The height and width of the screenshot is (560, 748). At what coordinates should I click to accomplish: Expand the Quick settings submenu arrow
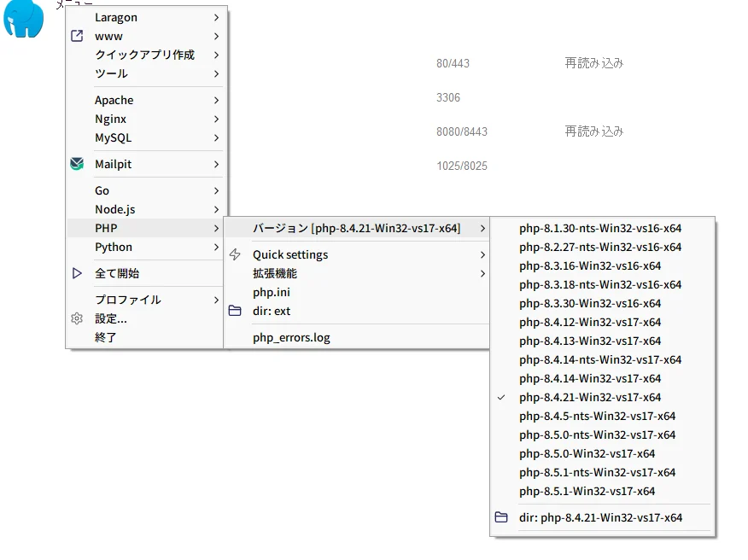tap(482, 254)
